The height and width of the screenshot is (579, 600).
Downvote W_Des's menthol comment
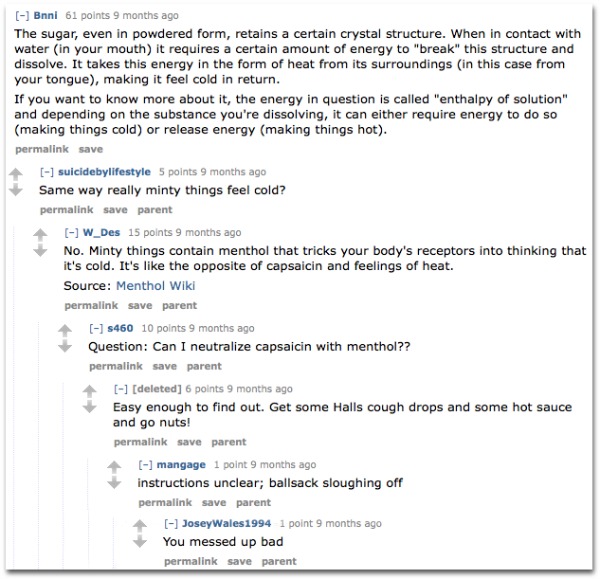[40, 250]
